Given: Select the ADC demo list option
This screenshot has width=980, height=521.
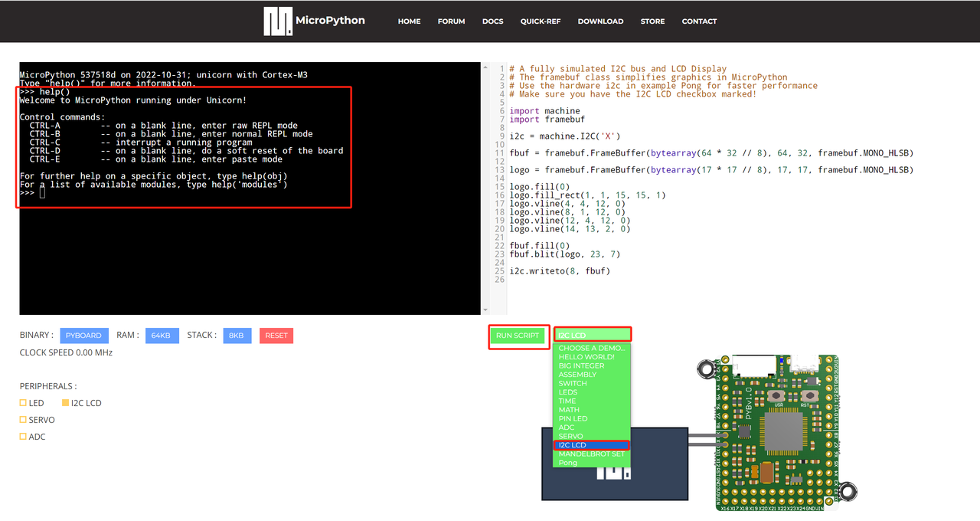Looking at the screenshot, I should point(591,428).
